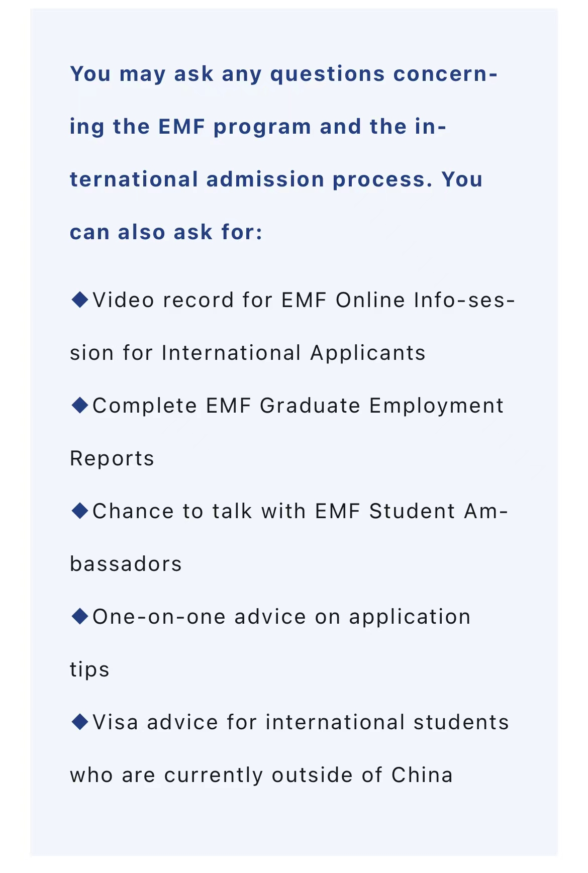Click the diamond bullet before One-on-one advice
The height and width of the screenshot is (873, 588).
pos(80,616)
